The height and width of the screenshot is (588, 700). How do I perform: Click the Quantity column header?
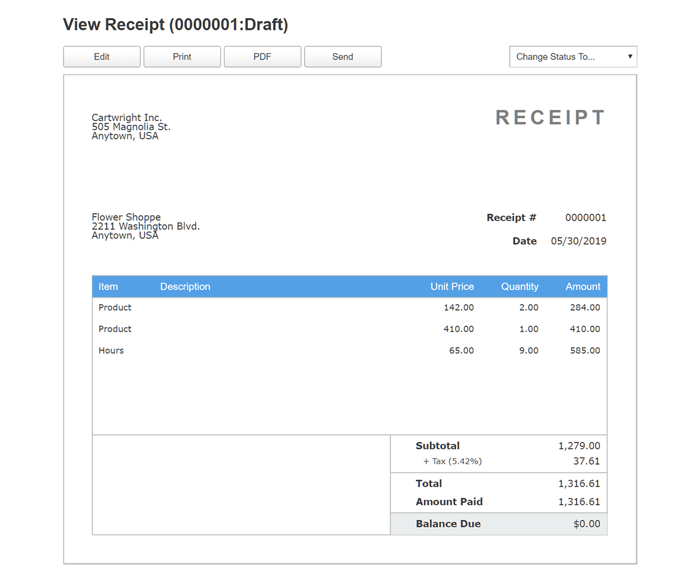point(520,286)
